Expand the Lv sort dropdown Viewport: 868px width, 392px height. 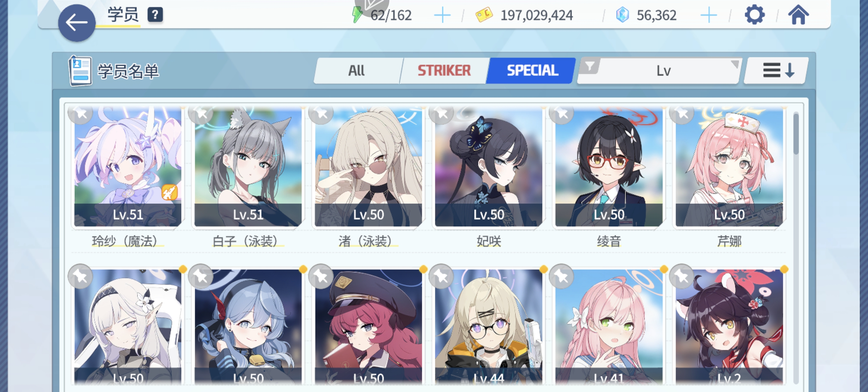[x=659, y=71]
